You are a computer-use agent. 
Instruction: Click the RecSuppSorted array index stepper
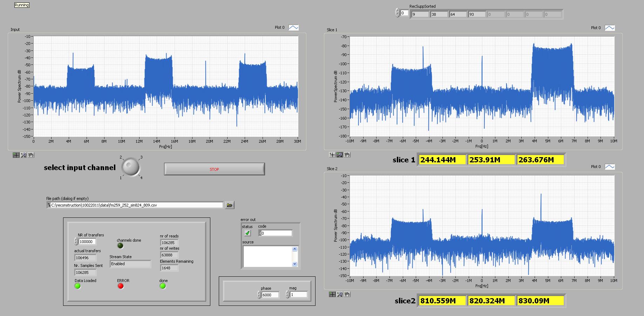(x=397, y=13)
